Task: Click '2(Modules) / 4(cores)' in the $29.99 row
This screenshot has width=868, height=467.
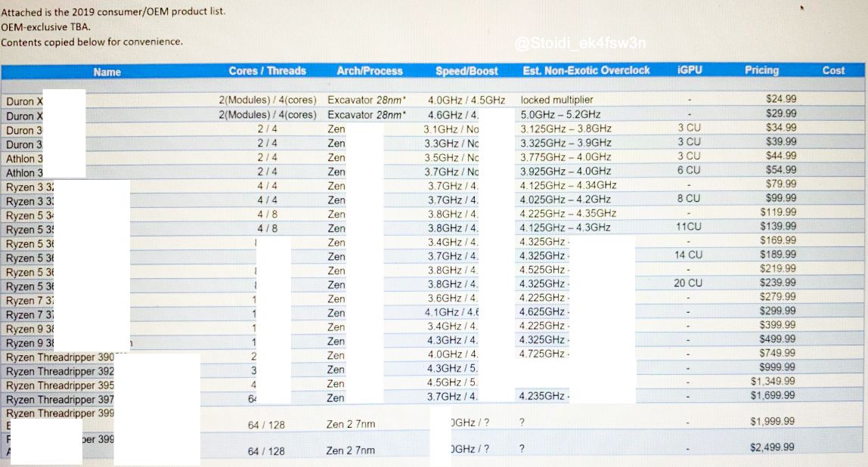Action: click(268, 115)
